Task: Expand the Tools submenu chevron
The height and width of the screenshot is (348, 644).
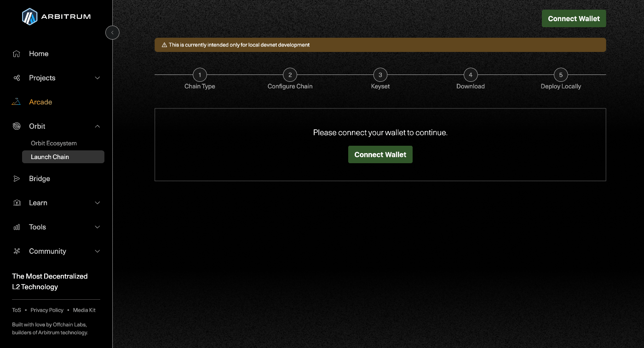Action: [x=98, y=227]
